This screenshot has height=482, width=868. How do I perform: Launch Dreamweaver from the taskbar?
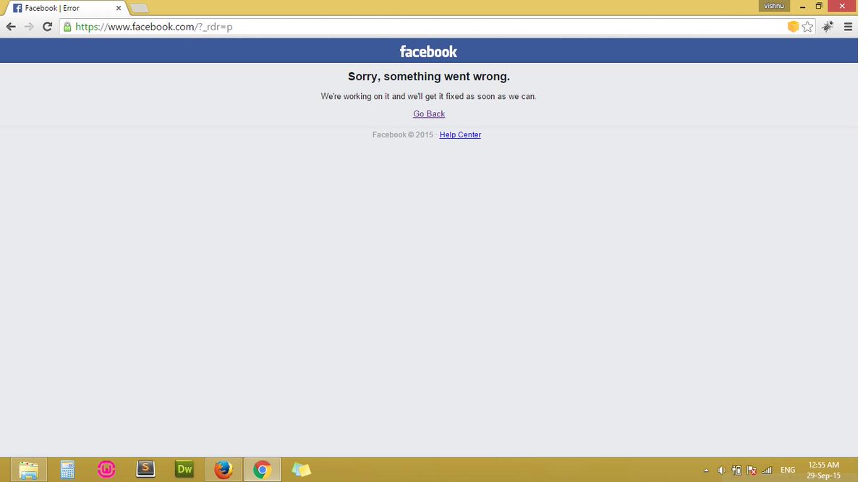tap(185, 470)
